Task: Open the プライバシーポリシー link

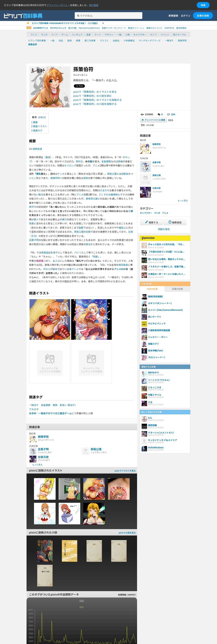Action: [x=58, y=5]
